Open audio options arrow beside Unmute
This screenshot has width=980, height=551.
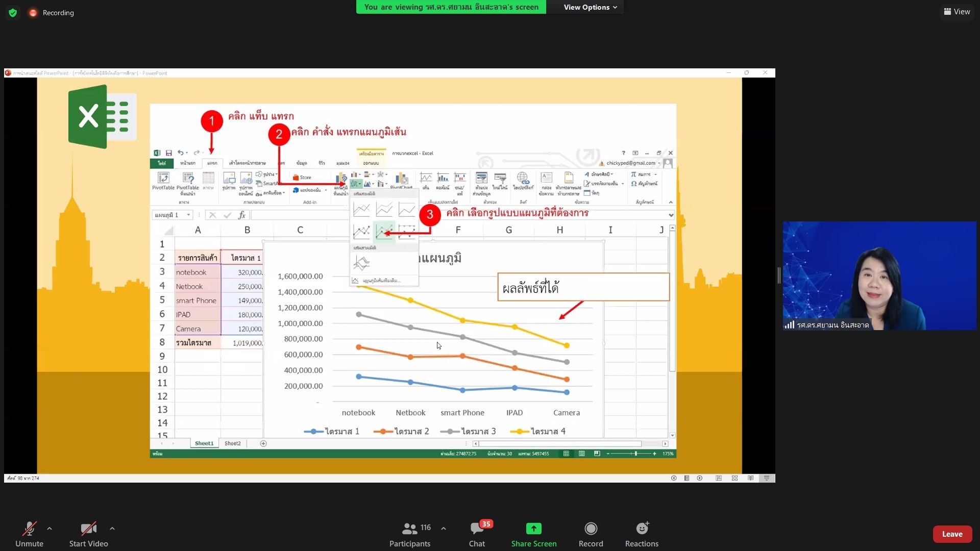click(x=50, y=529)
